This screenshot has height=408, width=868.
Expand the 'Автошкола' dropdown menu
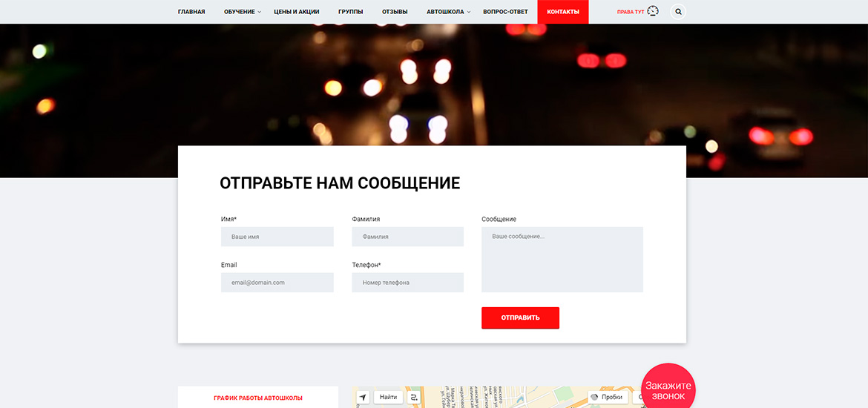pyautogui.click(x=448, y=12)
